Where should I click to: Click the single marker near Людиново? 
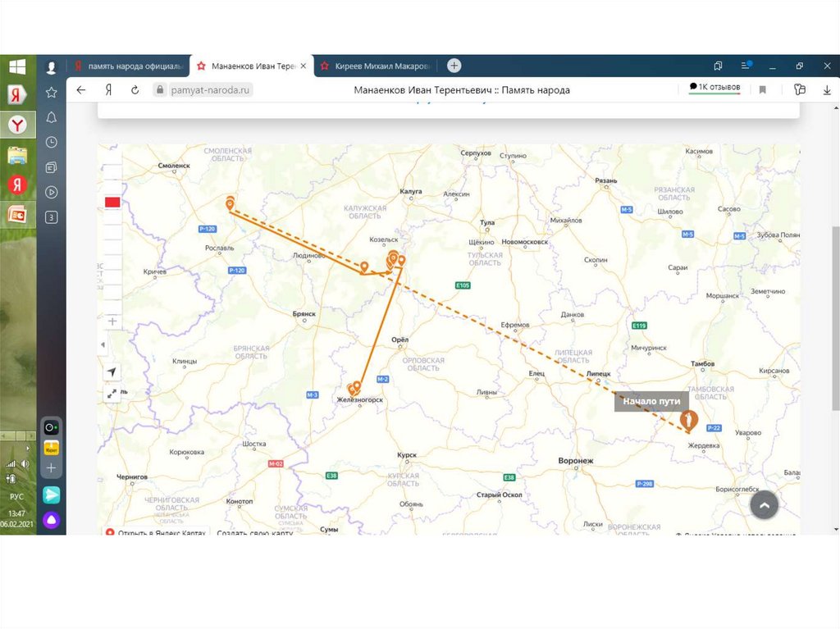coord(364,267)
